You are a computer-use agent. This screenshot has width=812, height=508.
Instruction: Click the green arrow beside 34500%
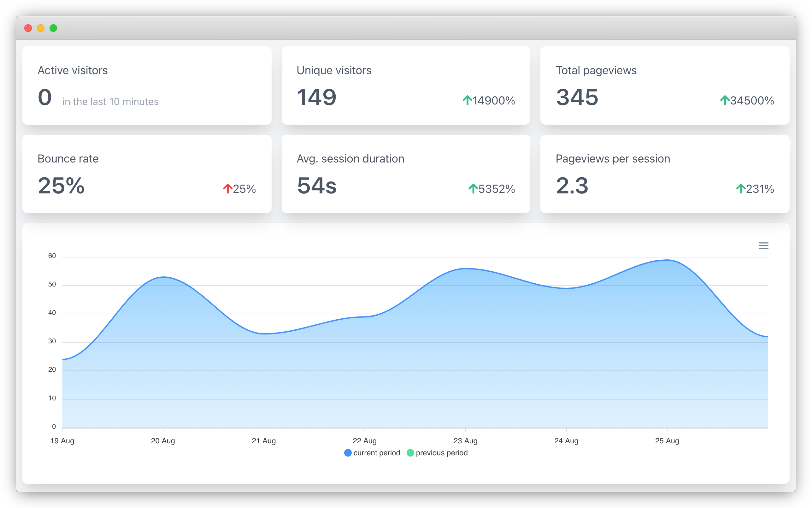click(725, 100)
